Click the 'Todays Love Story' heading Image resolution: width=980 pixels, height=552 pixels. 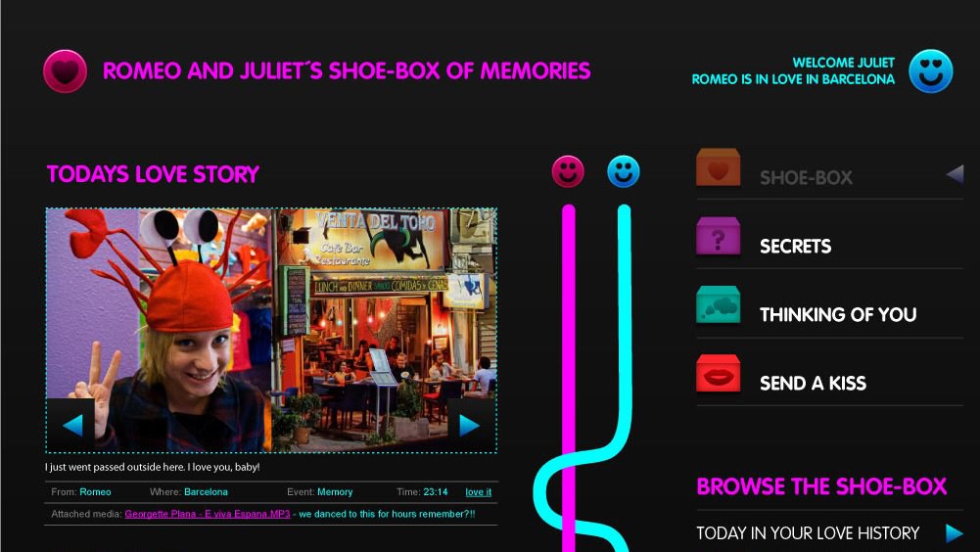153,174
